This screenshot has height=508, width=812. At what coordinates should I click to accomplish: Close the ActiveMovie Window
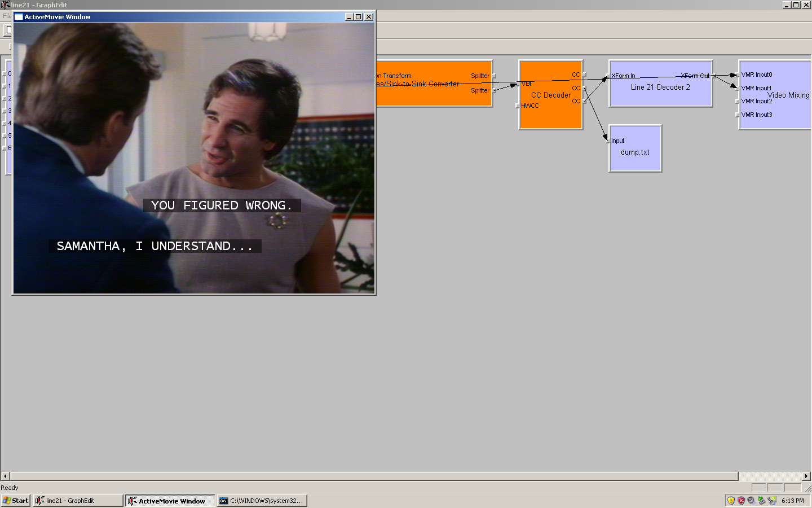[x=369, y=17]
